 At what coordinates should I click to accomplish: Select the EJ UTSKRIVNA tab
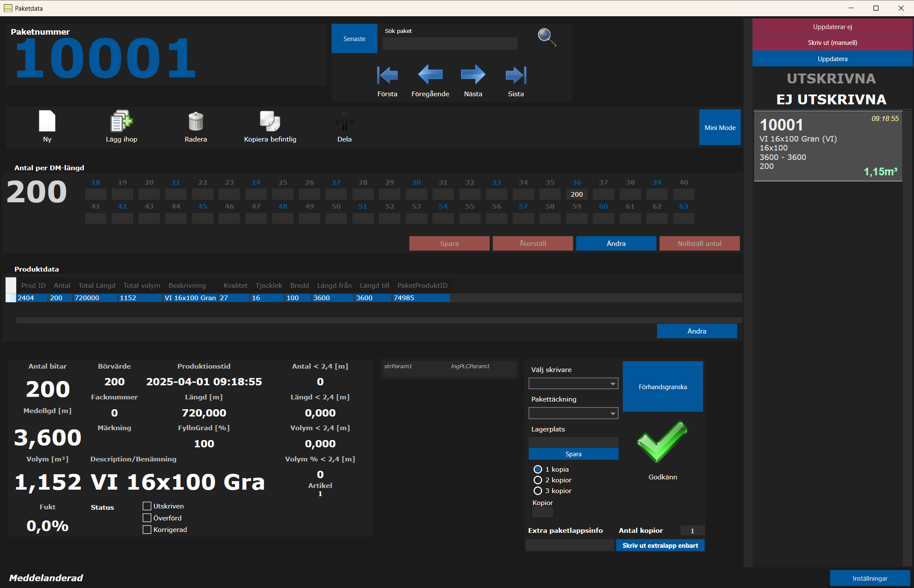point(831,100)
